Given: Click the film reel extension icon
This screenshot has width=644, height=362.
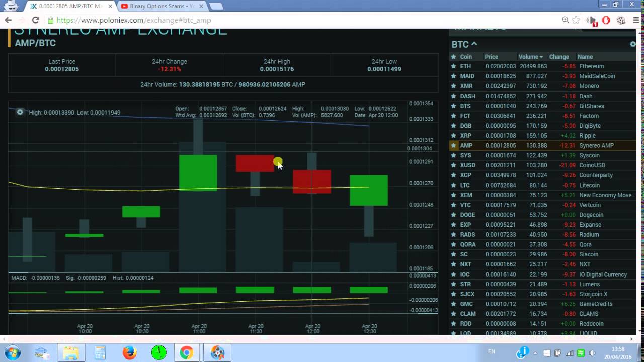Looking at the screenshot, I should click(x=621, y=20).
